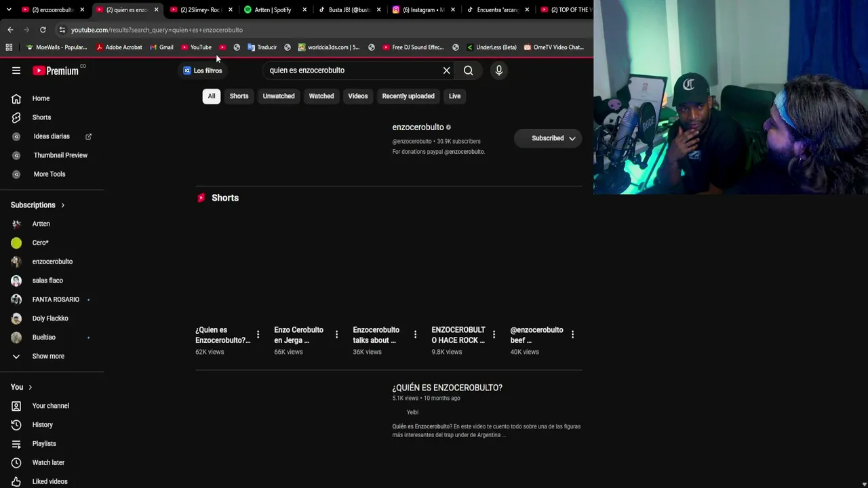The width and height of the screenshot is (868, 488).
Task: Open options for 'ENZOCEROBULTO HACE ROCK' short
Action: pos(494,334)
